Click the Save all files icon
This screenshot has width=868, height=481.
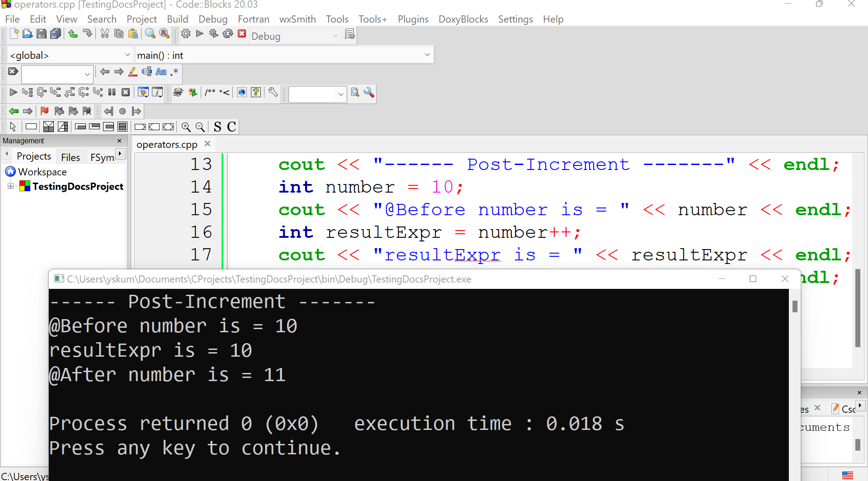55,33
